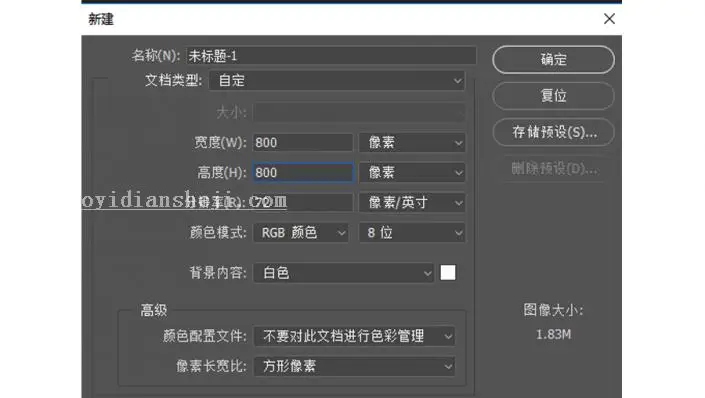Open the 颜色配置文件 dropdown

tap(354, 336)
